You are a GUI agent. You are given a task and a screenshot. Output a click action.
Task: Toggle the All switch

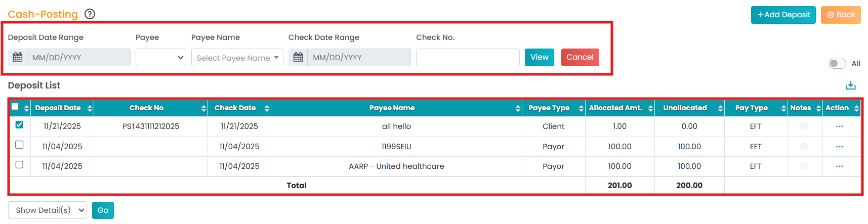coord(837,64)
